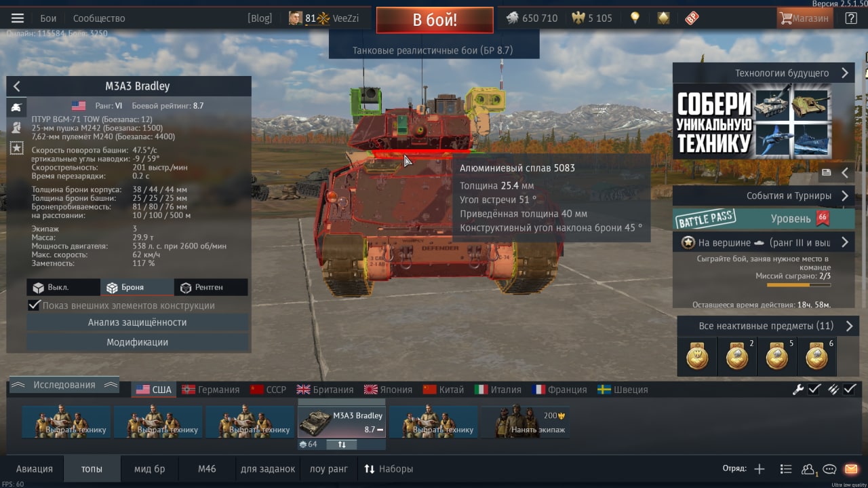Switch view mode to Рентген
The width and height of the screenshot is (868, 488).
tap(211, 287)
